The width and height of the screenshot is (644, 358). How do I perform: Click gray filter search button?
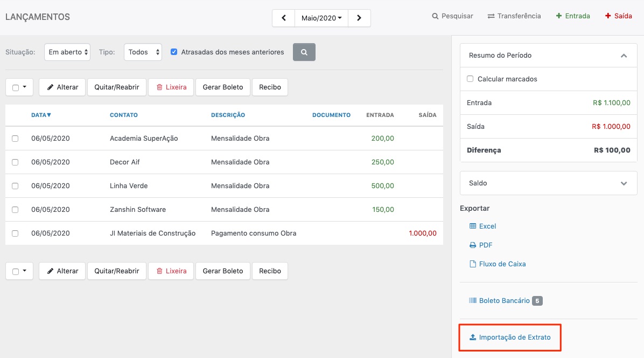click(x=304, y=52)
